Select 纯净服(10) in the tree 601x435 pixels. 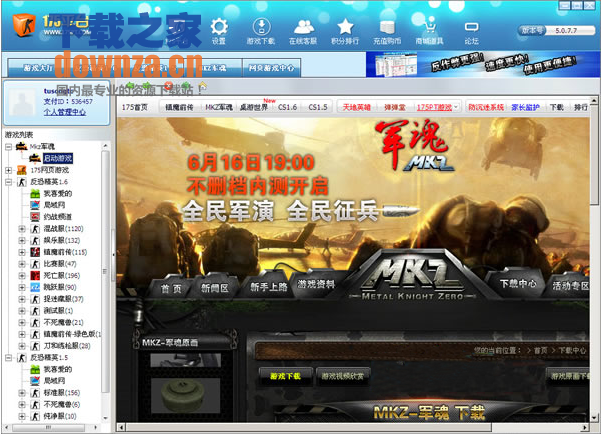point(60,416)
